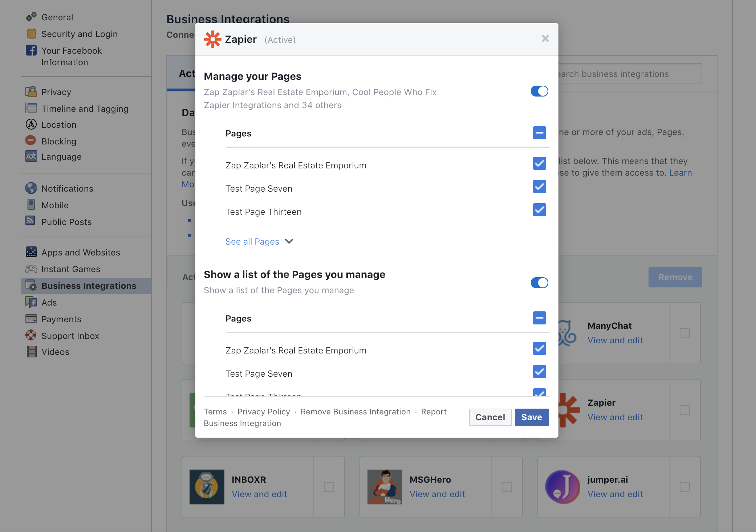Open the Payments settings section
The width and height of the screenshot is (756, 532).
[x=61, y=319]
